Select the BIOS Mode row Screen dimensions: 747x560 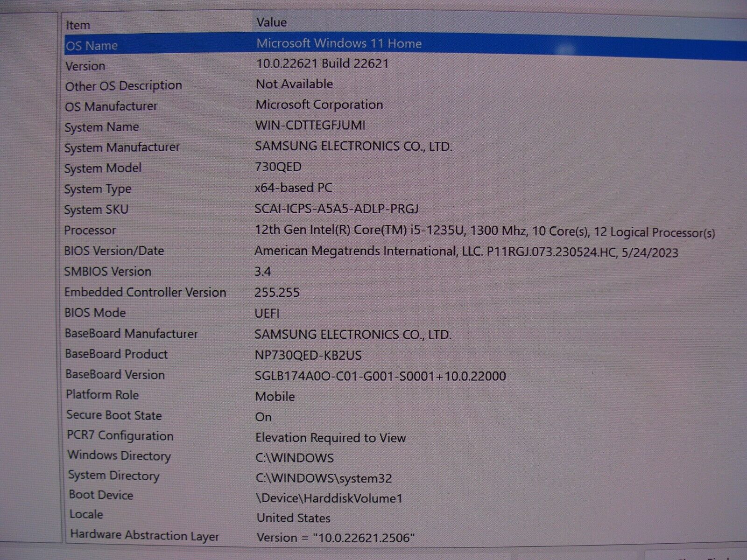[95, 313]
